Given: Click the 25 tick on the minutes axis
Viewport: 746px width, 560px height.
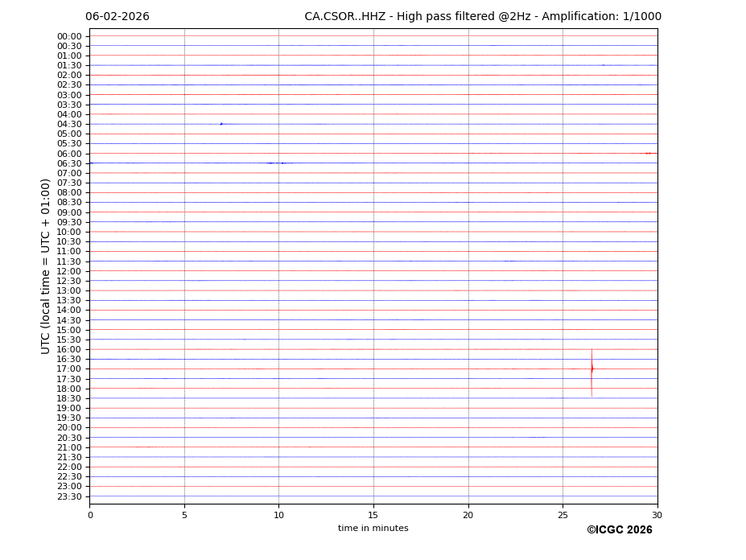Looking at the screenshot, I should tap(563, 515).
